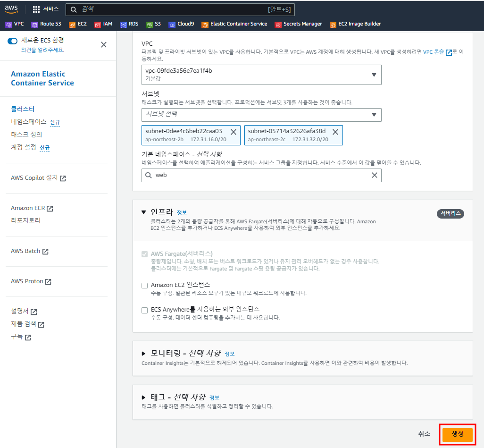Open the IAM shortcut icon

click(98, 25)
